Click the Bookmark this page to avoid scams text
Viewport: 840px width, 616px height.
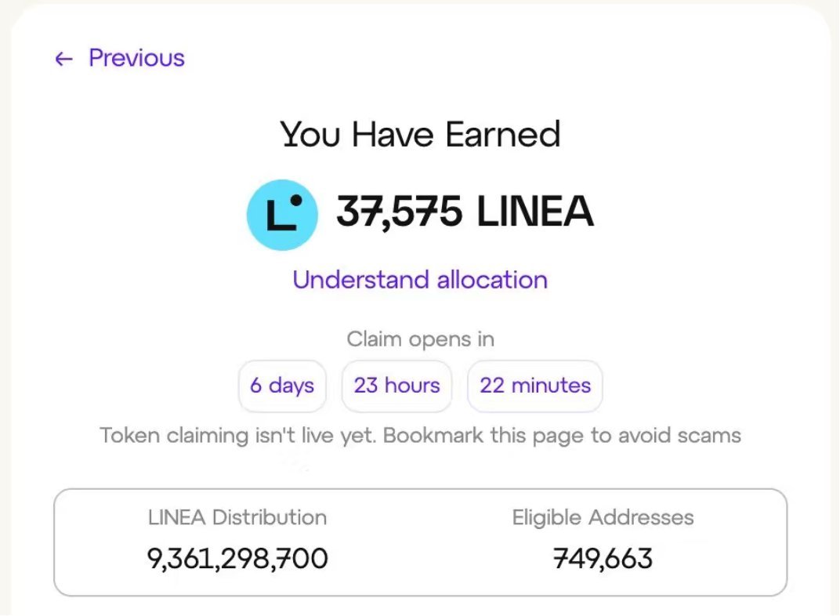[563, 435]
